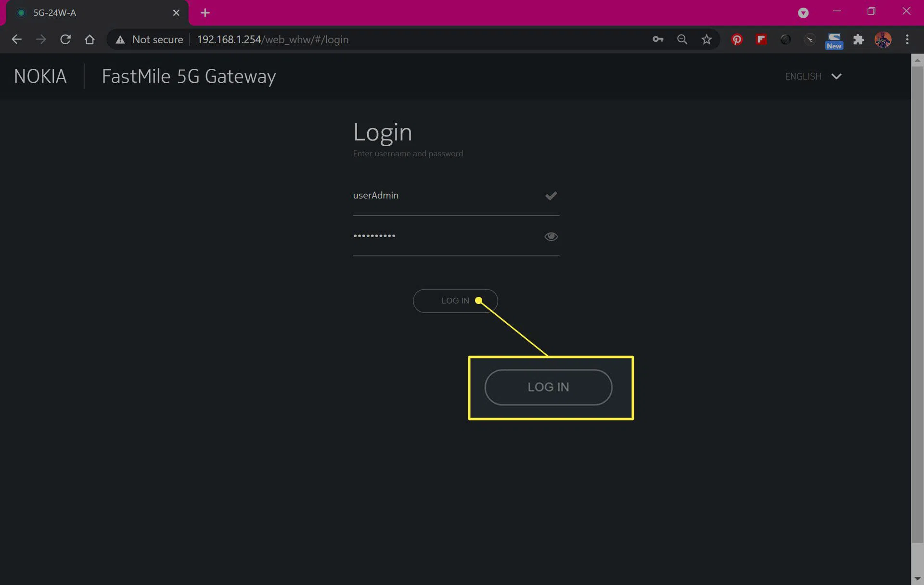Open the tab search dropdown arrow
The width and height of the screenshot is (924, 585).
[x=803, y=13]
